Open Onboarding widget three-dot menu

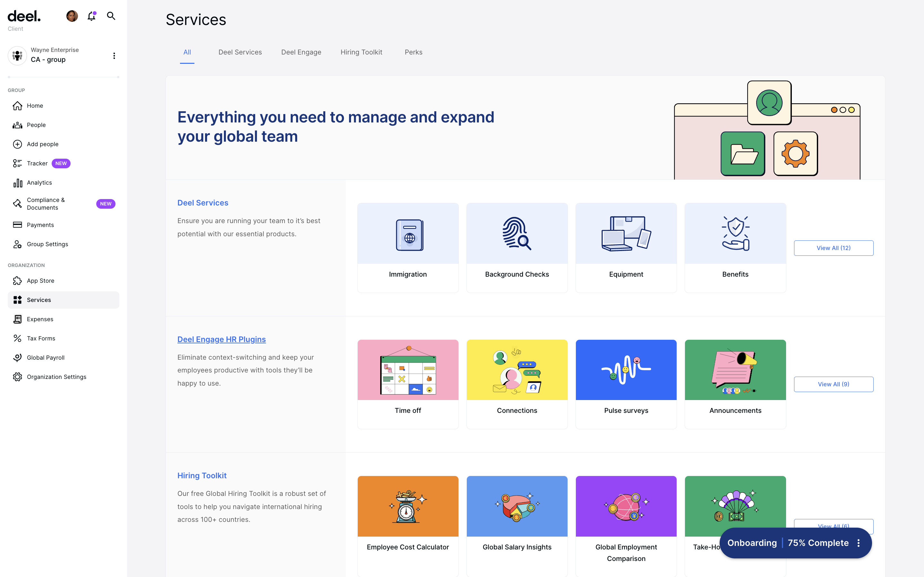858,543
